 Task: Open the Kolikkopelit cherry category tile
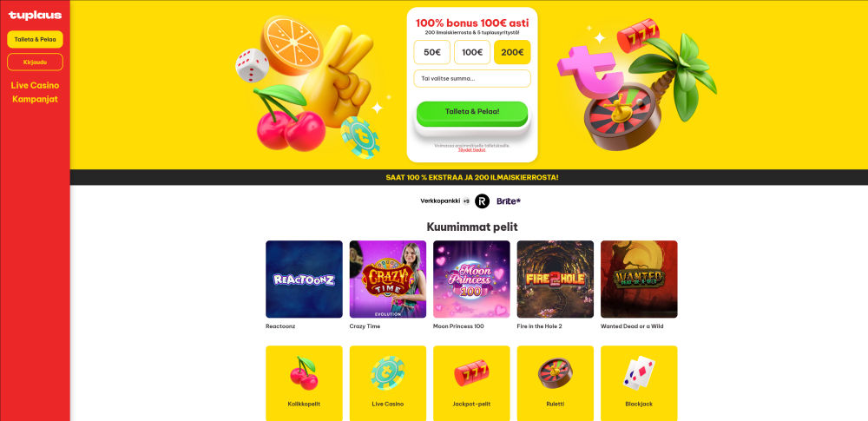point(304,384)
